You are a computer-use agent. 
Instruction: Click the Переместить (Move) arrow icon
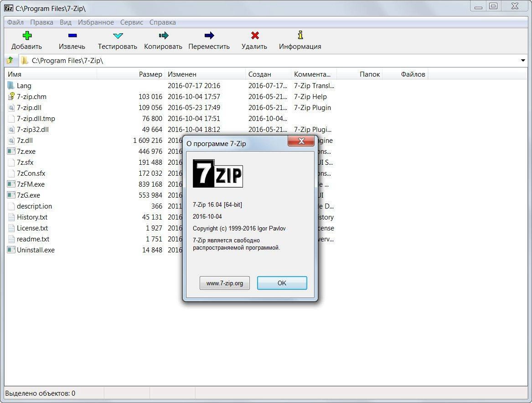(x=209, y=35)
